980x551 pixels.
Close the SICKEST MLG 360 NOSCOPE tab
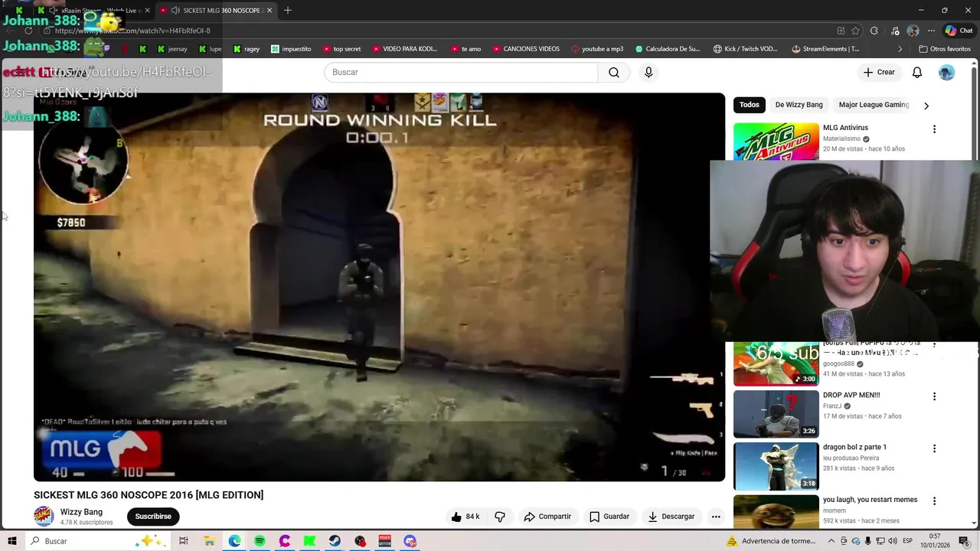click(x=269, y=10)
